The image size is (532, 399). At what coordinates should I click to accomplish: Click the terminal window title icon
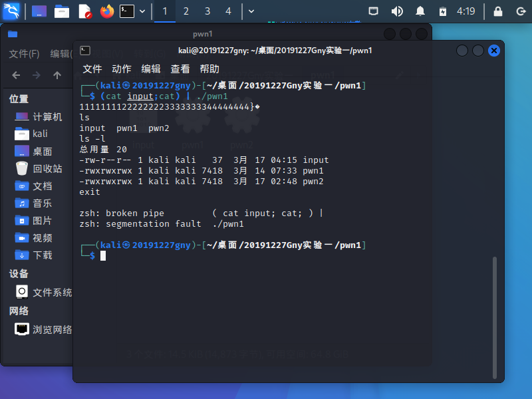(85, 51)
